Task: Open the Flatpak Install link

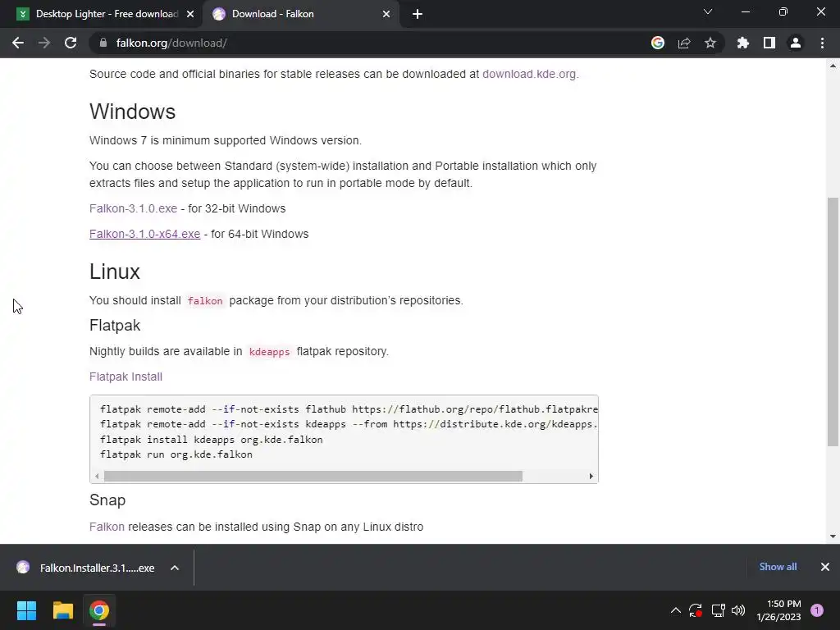Action: (x=126, y=377)
